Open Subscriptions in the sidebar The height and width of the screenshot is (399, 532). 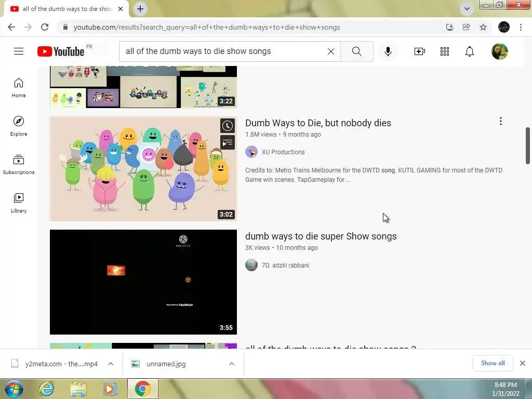coord(19,165)
